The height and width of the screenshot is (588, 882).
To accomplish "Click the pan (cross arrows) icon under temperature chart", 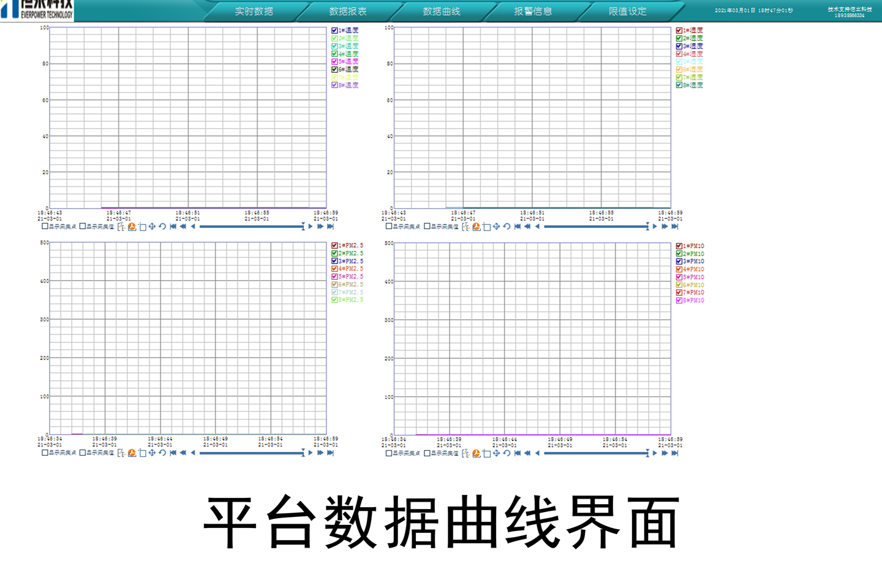I will [152, 227].
